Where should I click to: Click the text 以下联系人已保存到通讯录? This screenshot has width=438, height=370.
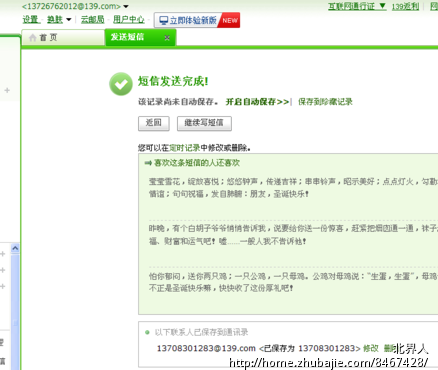coord(201,332)
